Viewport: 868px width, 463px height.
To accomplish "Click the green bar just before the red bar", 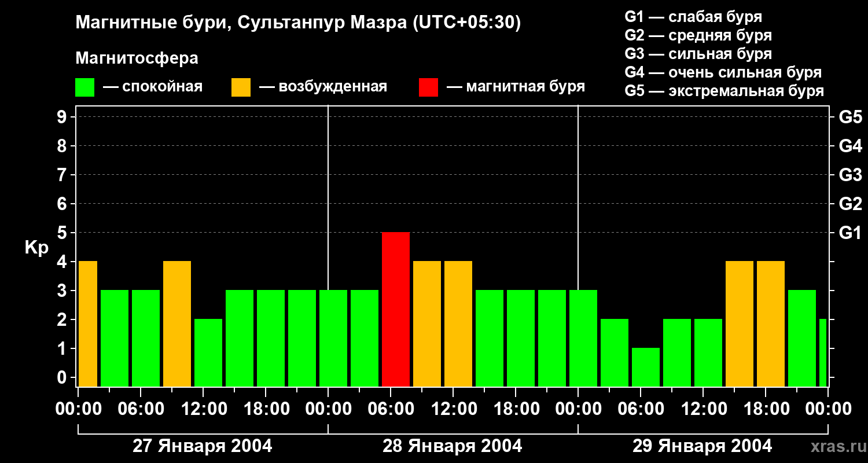I will tap(365, 339).
